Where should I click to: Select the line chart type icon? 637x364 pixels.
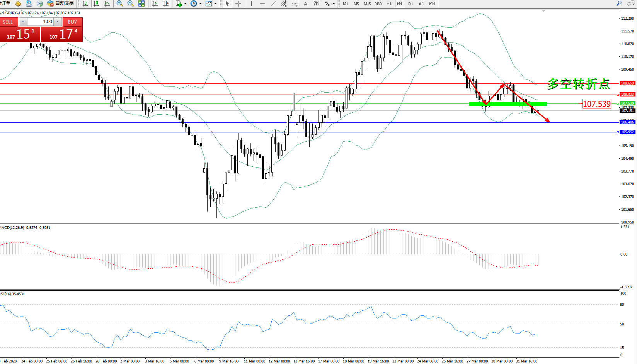click(x=107, y=3)
